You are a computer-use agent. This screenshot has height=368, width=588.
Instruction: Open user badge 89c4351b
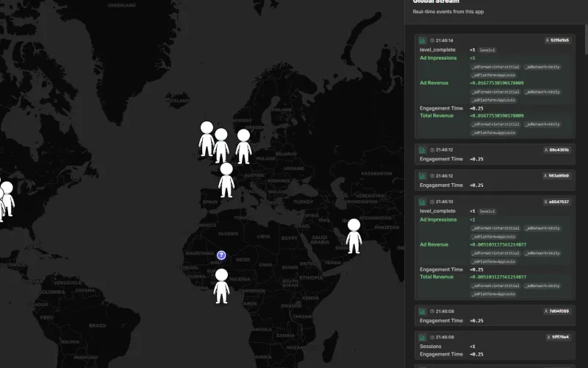point(556,150)
